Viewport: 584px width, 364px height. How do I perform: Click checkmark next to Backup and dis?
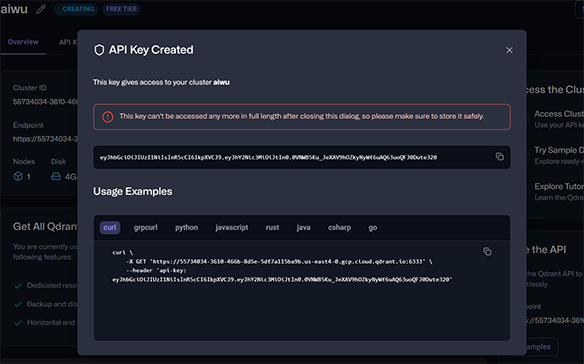point(18,304)
